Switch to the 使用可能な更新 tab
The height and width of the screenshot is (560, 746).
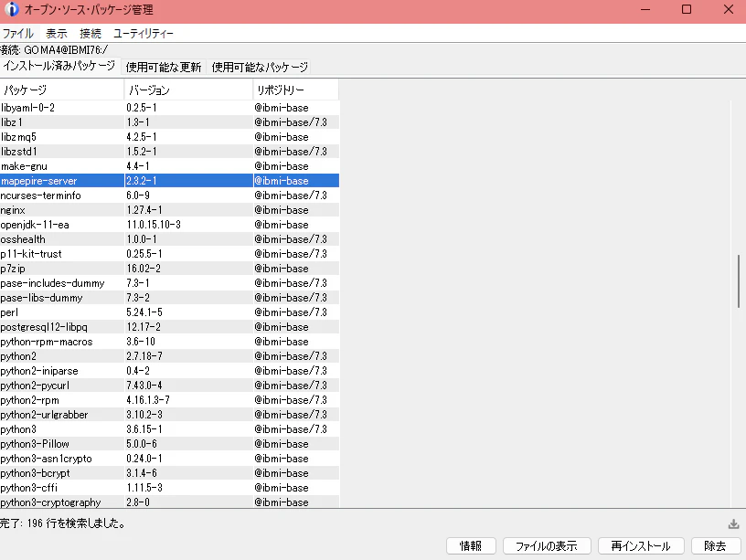pos(163,67)
